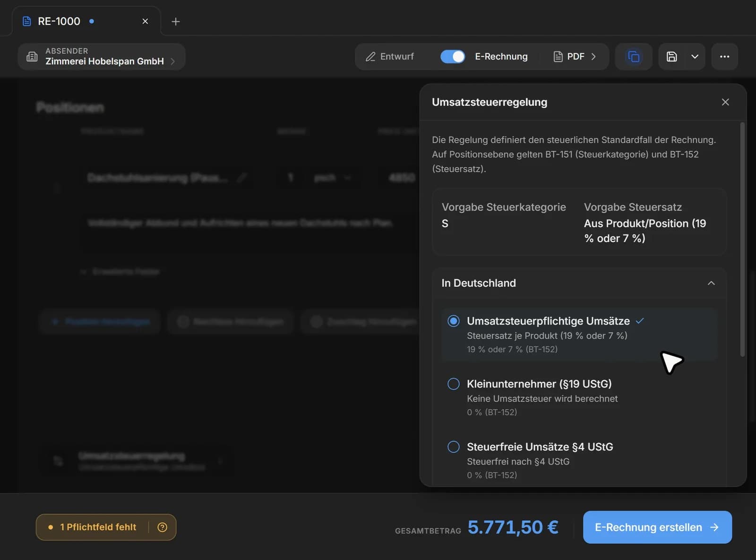This screenshot has width=756, height=560.
Task: Toggle the E-Rechnung switch
Action: [453, 57]
